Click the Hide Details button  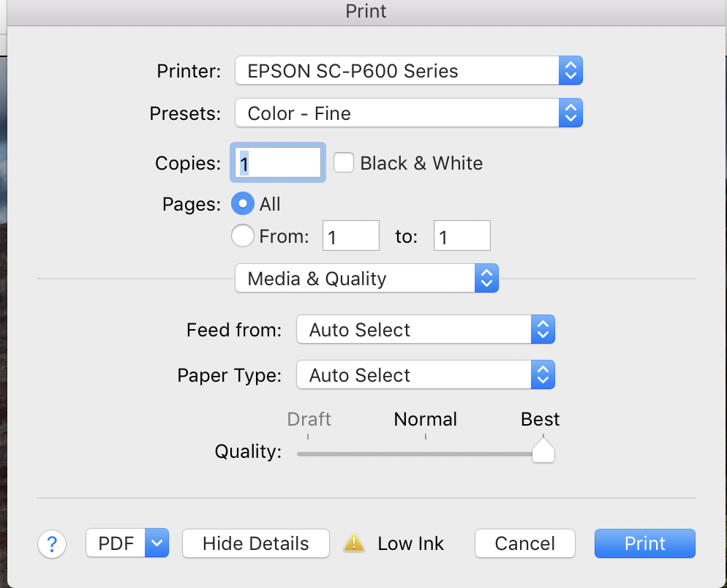coord(255,543)
